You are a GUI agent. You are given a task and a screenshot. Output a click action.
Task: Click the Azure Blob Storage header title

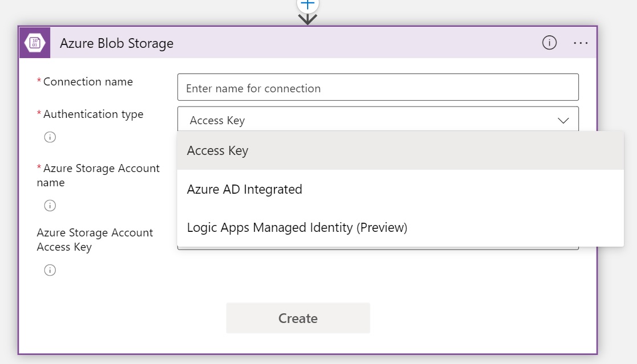[x=116, y=43]
